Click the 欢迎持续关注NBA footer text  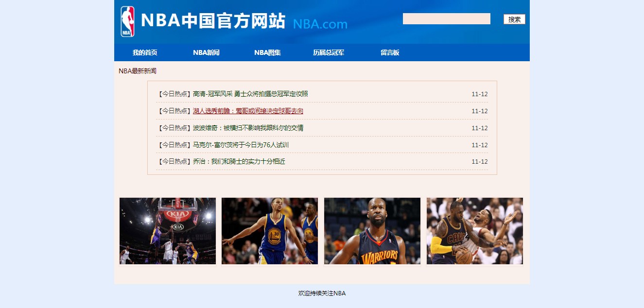322,293
